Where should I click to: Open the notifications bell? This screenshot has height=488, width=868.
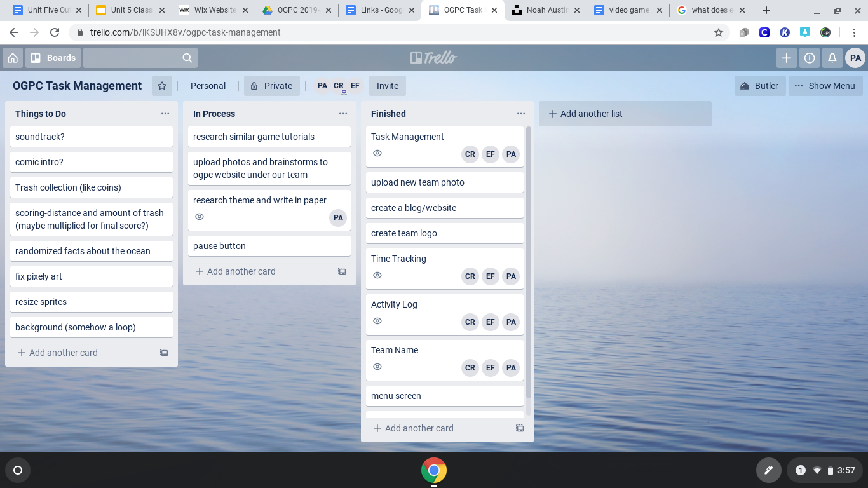(x=832, y=58)
